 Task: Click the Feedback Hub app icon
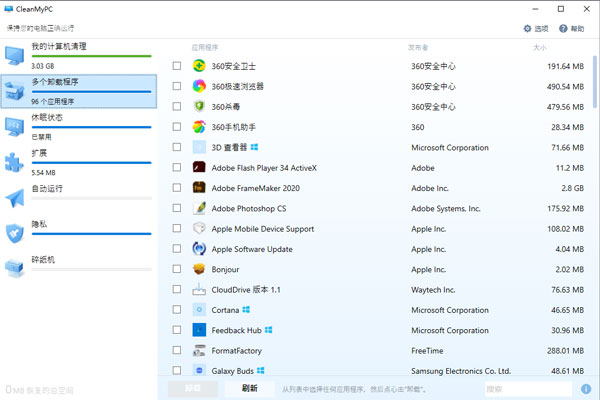coord(199,330)
